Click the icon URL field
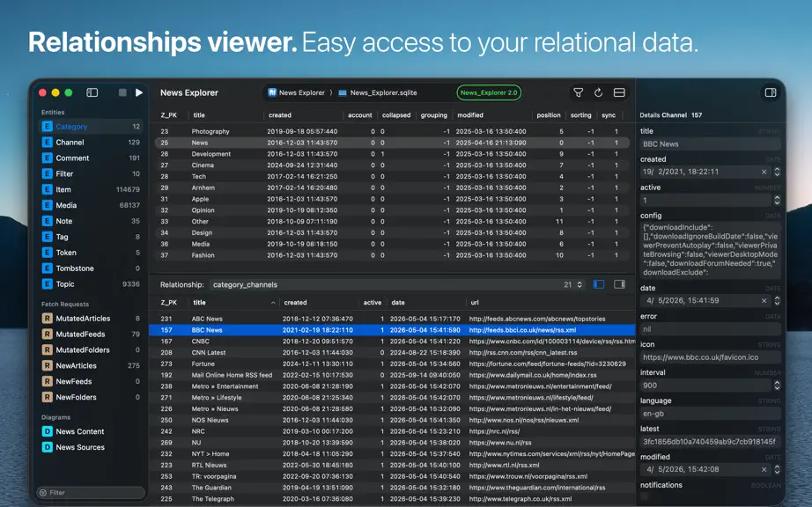 click(x=710, y=357)
